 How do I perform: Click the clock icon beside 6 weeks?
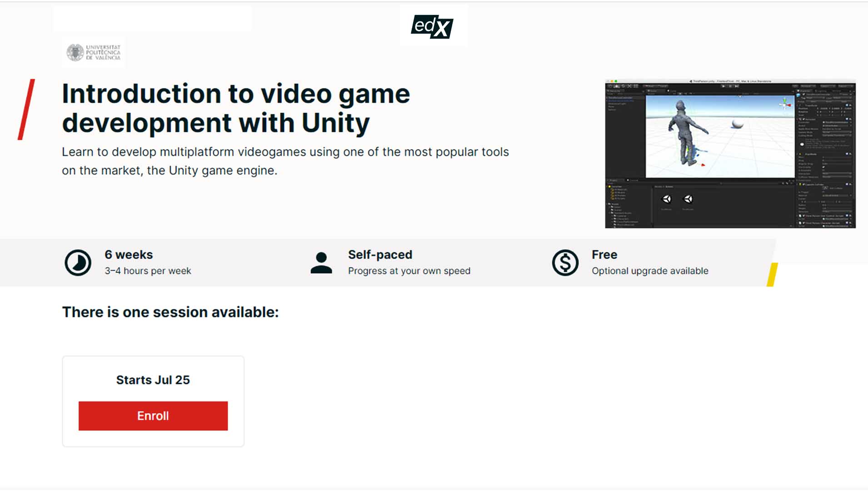click(78, 263)
